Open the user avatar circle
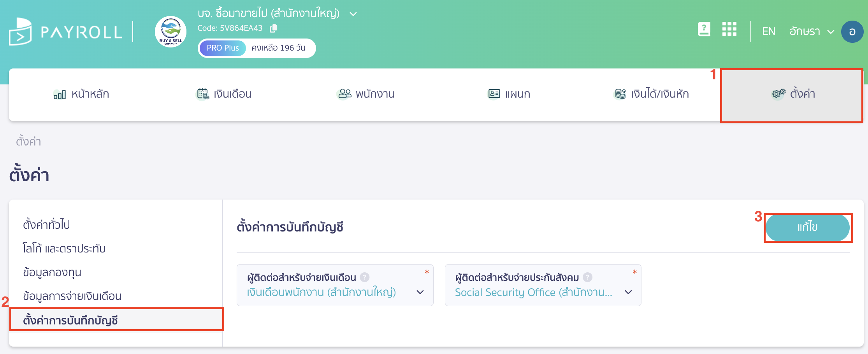Viewport: 868px width, 354px height. (x=852, y=32)
